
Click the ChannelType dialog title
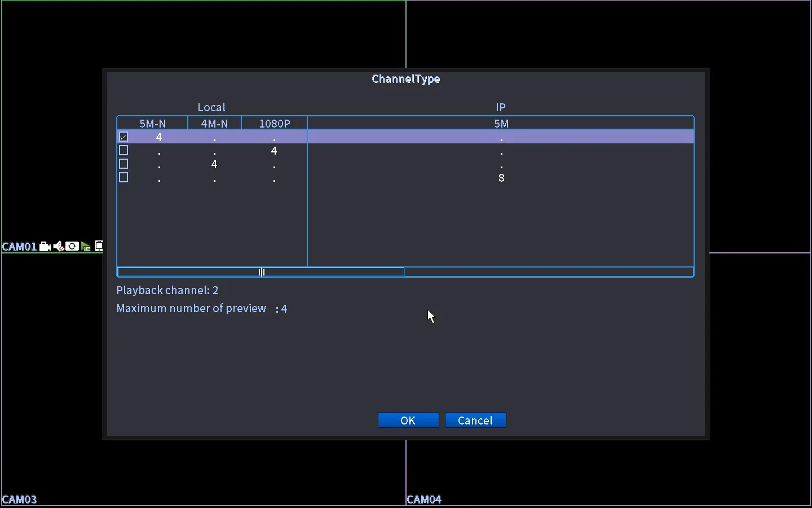click(406, 79)
